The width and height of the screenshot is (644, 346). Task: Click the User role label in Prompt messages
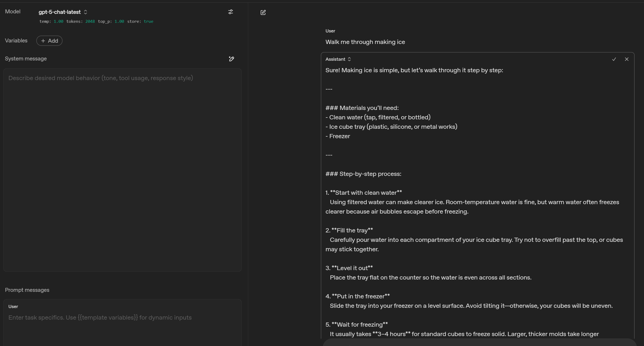[13, 306]
